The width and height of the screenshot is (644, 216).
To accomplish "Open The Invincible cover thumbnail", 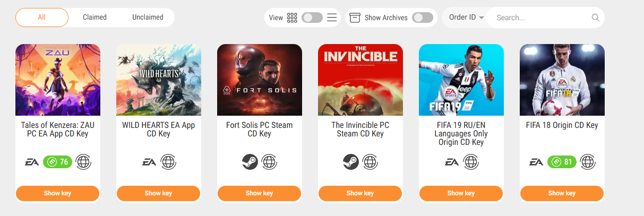I will click(x=360, y=80).
